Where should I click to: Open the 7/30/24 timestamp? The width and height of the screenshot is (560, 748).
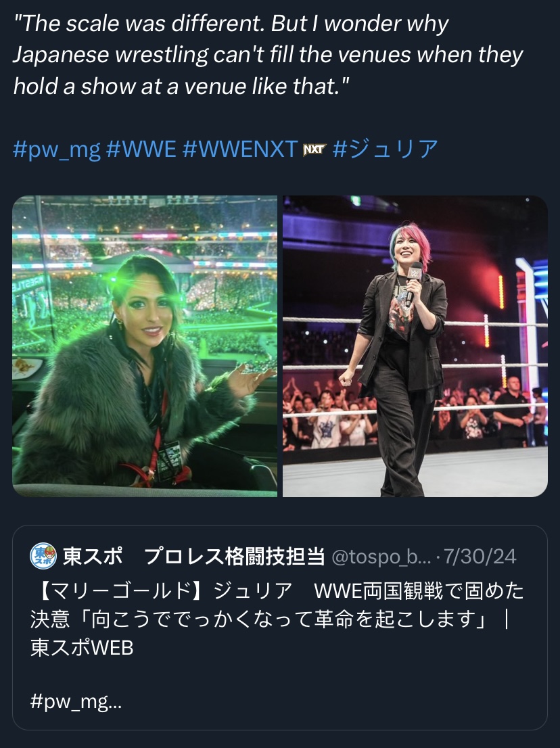click(480, 557)
